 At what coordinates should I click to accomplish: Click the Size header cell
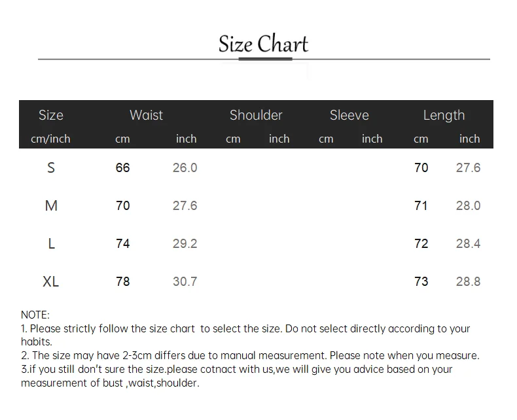point(51,115)
